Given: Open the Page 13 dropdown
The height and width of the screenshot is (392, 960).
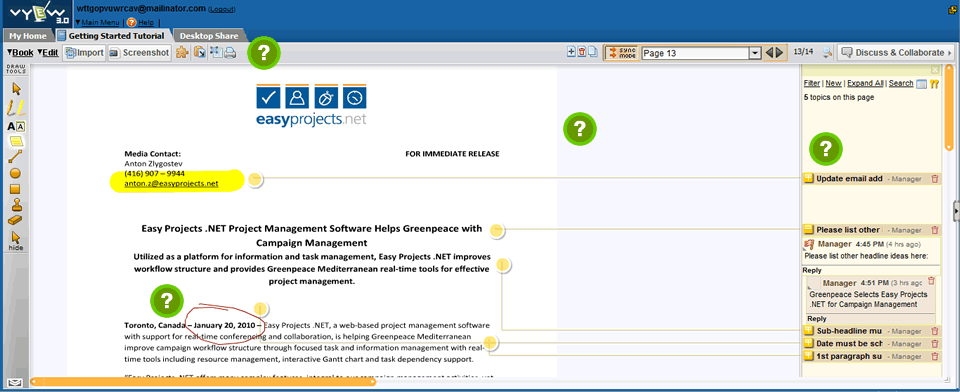Looking at the screenshot, I should click(x=756, y=53).
